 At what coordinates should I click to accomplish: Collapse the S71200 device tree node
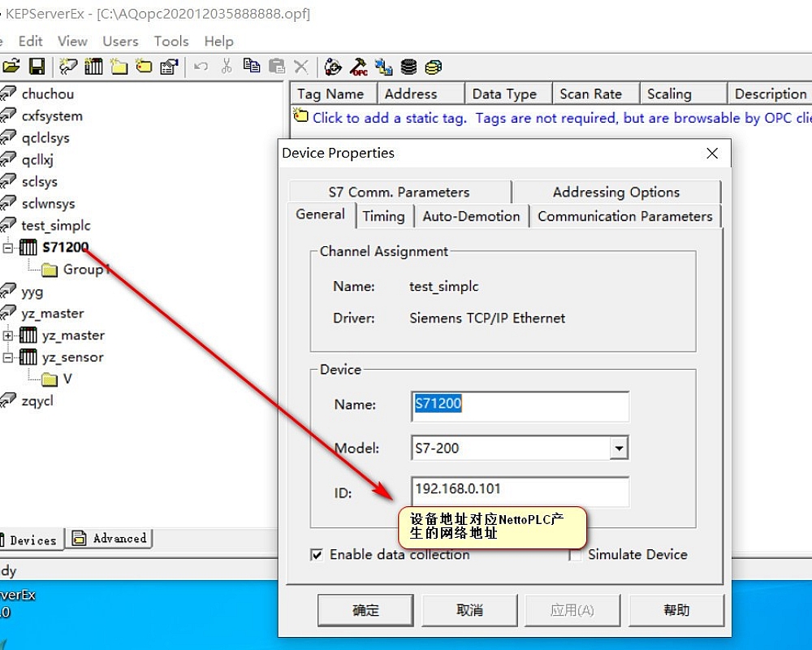6,247
